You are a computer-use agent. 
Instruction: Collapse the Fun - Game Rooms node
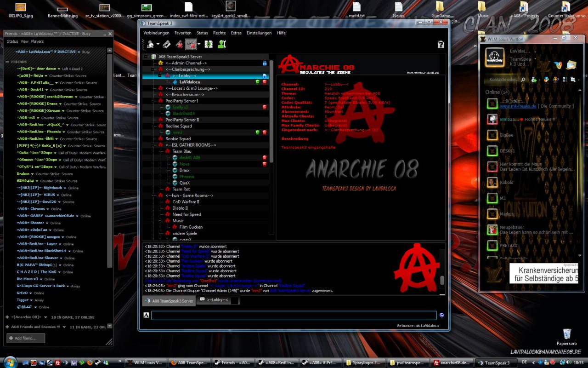point(153,195)
